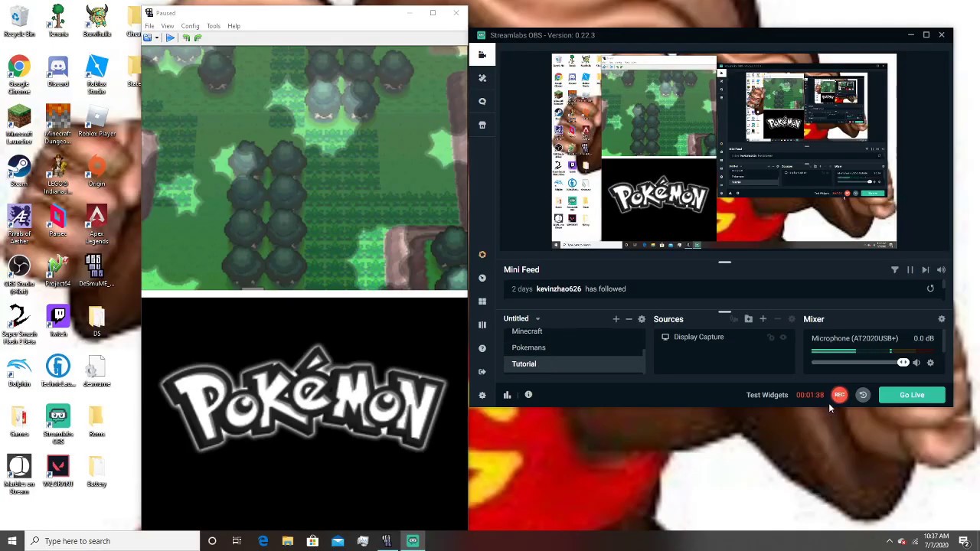Click the orange Prime icon in the Streamlabs sidebar

[x=482, y=255]
